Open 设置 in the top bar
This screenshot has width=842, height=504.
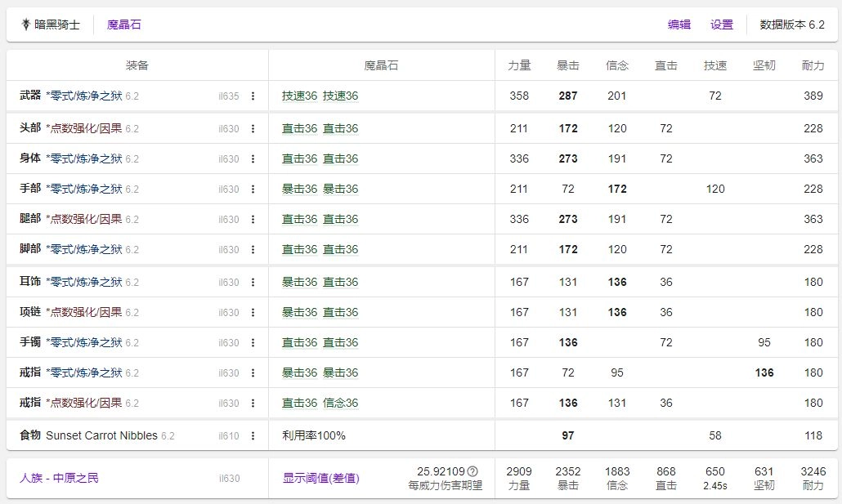coord(722,25)
